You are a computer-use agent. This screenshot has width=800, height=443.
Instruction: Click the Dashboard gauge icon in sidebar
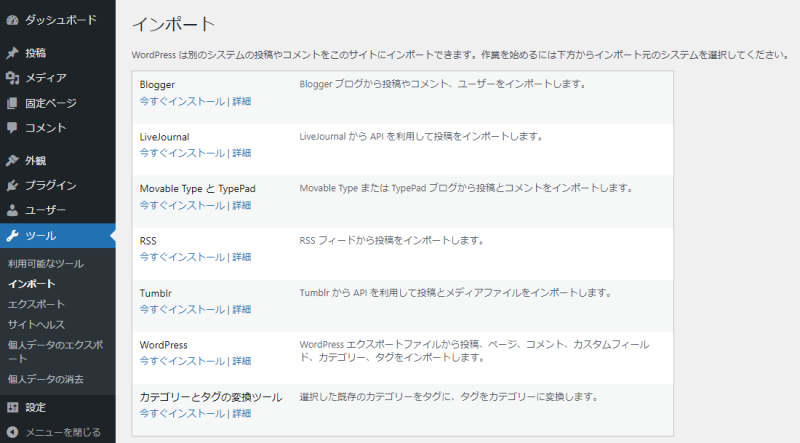pos(11,19)
